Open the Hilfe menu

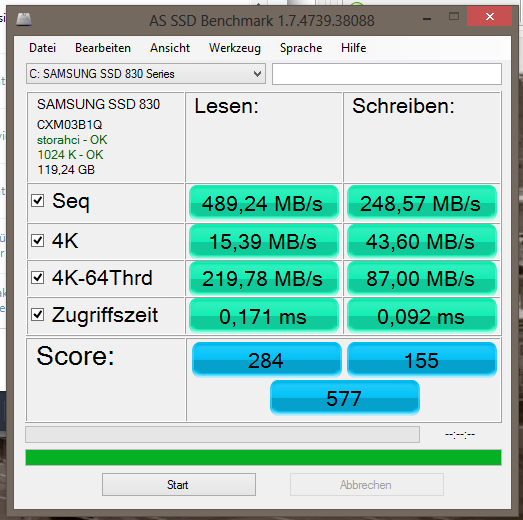354,48
